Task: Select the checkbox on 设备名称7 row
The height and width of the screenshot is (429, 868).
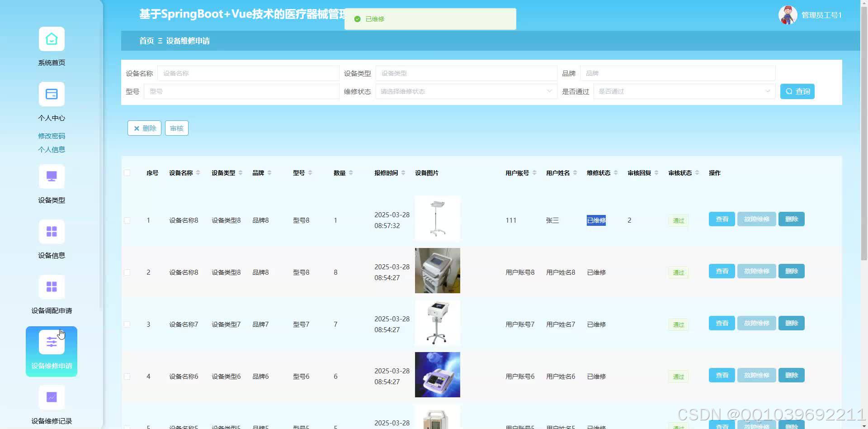Action: pyautogui.click(x=127, y=324)
